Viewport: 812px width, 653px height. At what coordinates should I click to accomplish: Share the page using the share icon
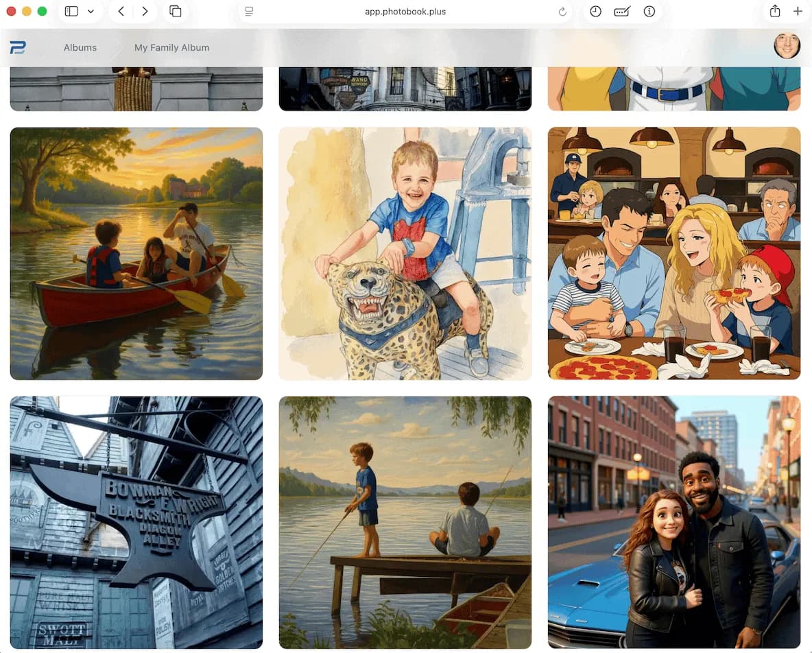tap(775, 12)
